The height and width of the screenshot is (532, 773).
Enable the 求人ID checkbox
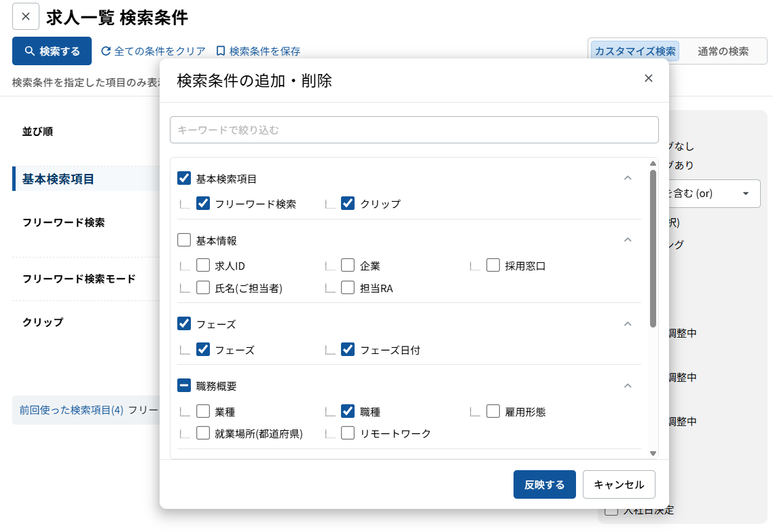203,266
